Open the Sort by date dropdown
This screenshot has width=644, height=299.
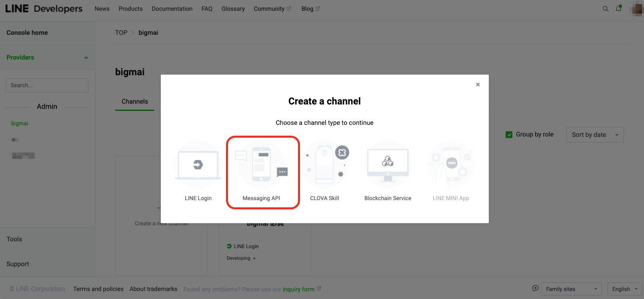[x=595, y=135]
